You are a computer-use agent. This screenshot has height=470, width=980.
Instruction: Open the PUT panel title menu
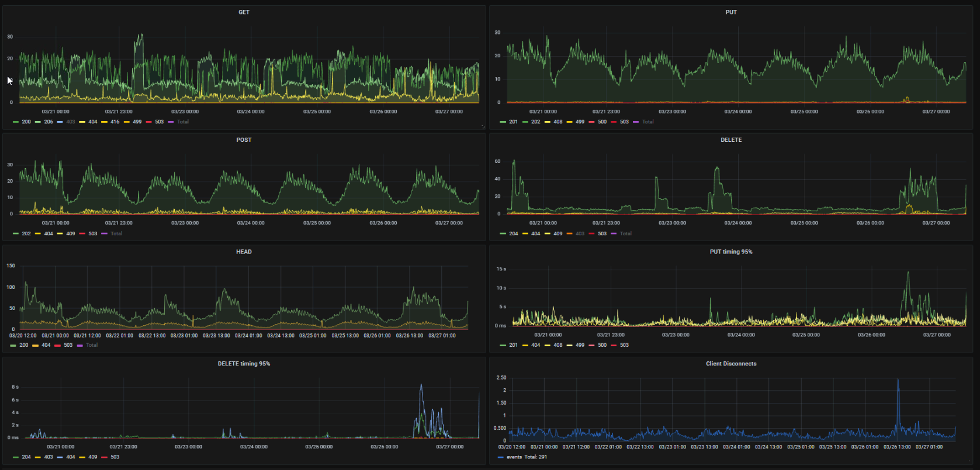pos(731,12)
